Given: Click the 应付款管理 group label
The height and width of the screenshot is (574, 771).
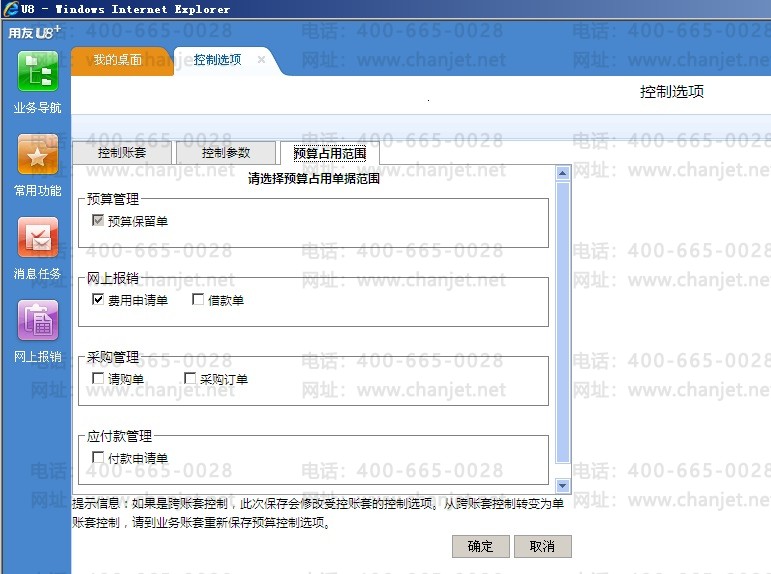Looking at the screenshot, I should (119, 436).
